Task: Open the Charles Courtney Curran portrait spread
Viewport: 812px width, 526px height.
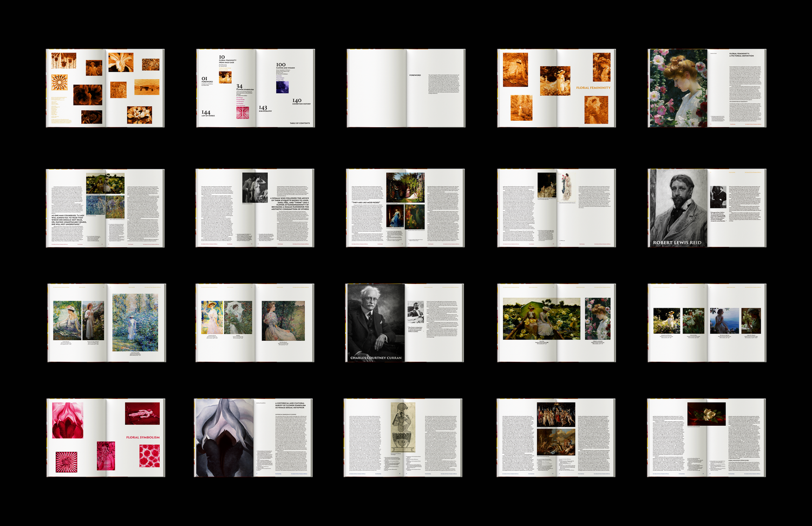Action: [x=404, y=323]
